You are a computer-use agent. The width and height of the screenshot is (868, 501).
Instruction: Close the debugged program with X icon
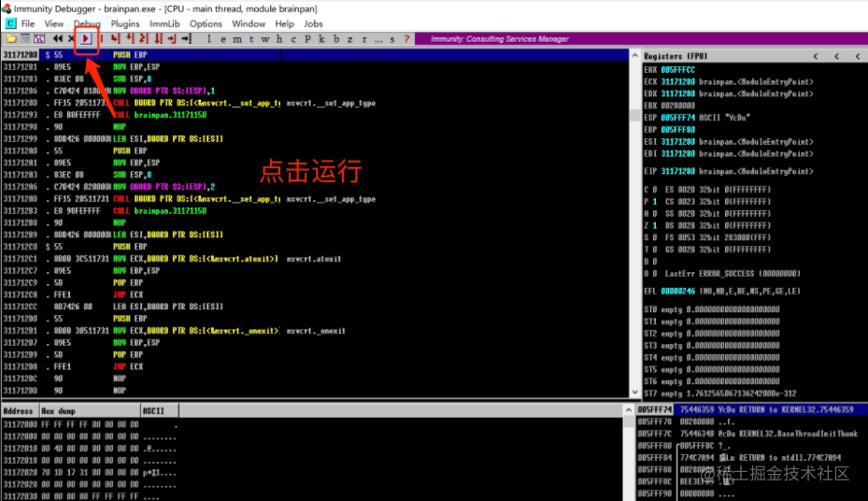pos(71,38)
